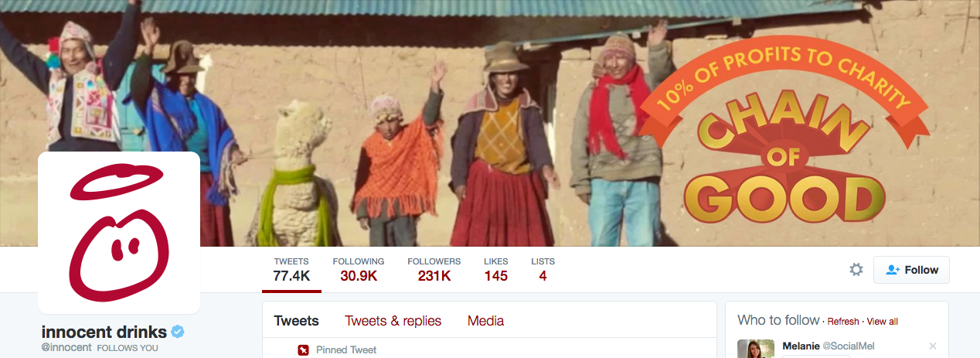Screen dimensions: 980x358
Task: Dismiss Melanie suggestion with the X icon
Action: coord(933,346)
